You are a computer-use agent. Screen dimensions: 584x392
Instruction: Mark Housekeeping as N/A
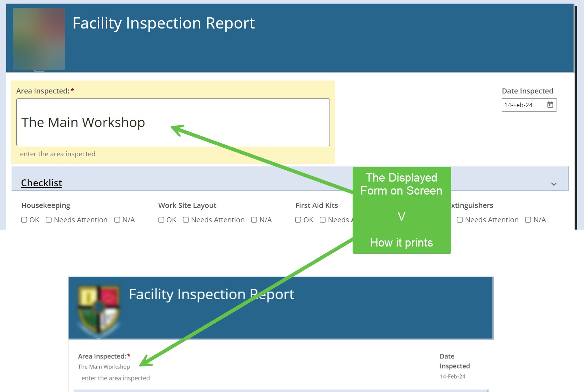pos(117,220)
